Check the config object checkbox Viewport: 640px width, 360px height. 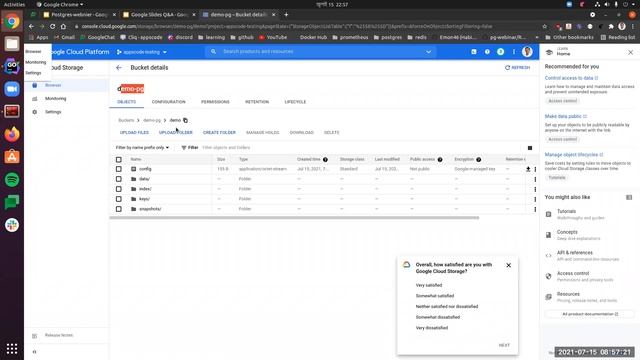(119, 169)
